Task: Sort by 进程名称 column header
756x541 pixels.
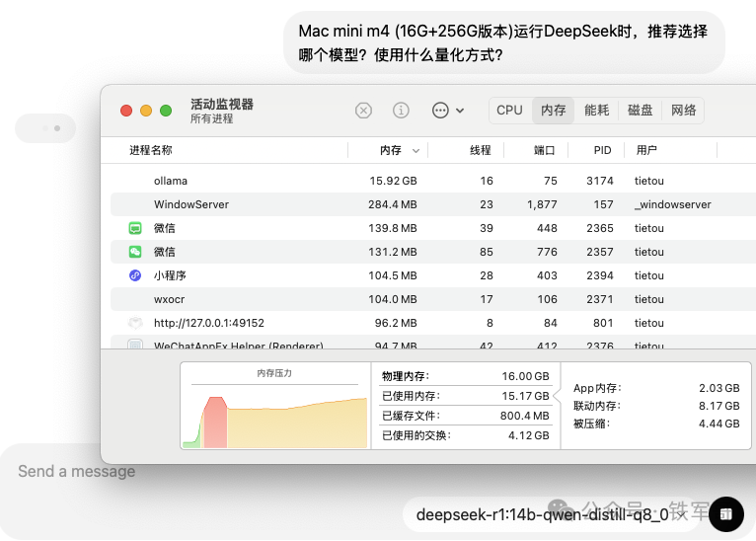Action: [x=150, y=150]
